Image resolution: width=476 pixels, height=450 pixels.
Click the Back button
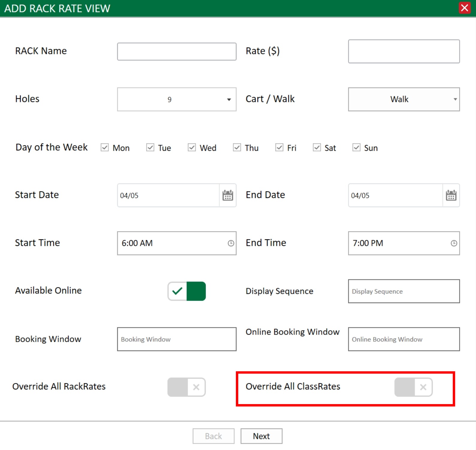[213, 436]
